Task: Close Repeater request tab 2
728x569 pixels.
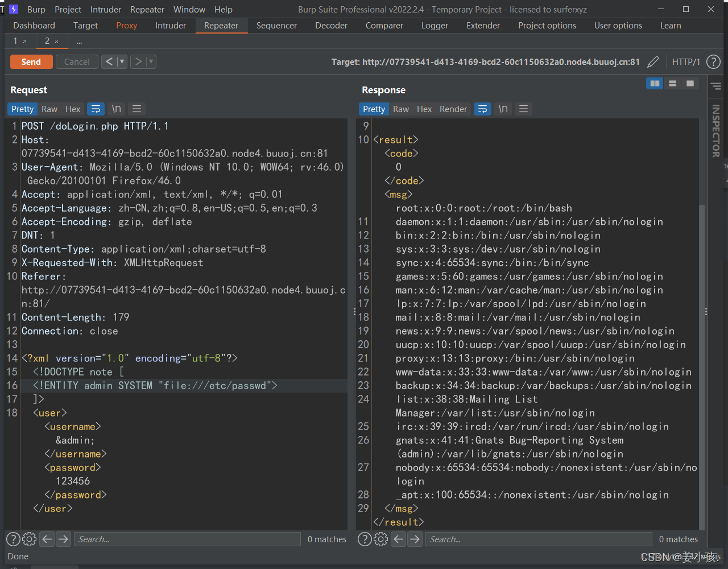Action: click(x=57, y=42)
